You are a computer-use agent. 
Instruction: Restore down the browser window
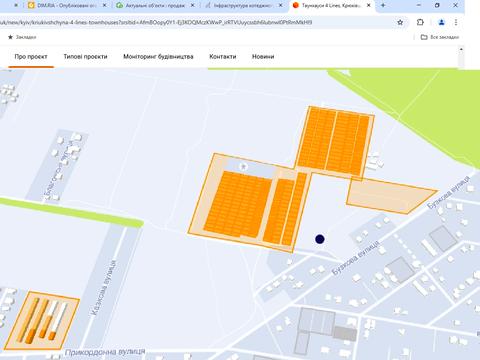(437, 5)
